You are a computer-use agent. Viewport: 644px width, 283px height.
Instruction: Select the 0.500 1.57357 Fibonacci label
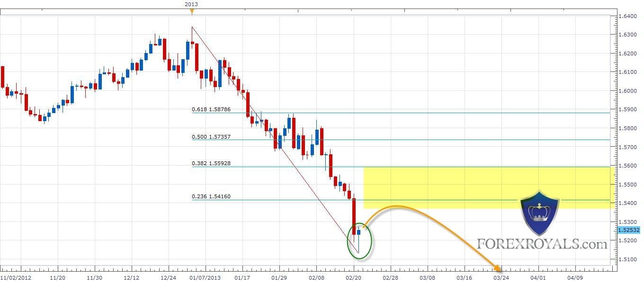coord(211,137)
